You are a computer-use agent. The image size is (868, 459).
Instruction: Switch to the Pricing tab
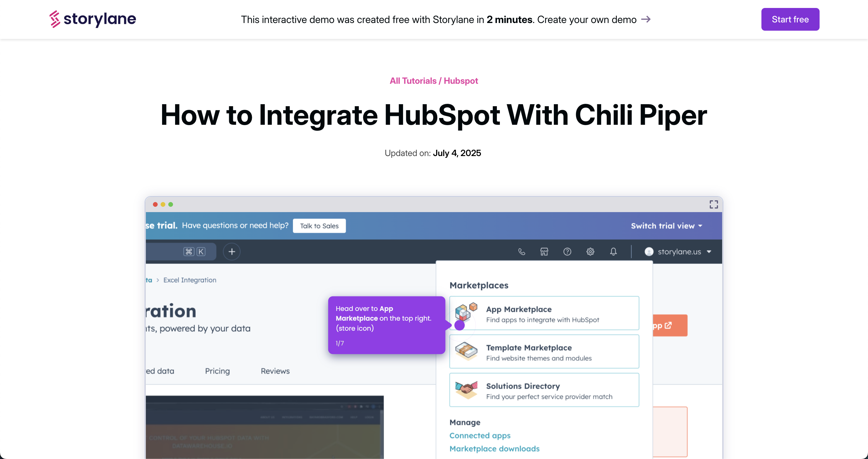[x=217, y=371]
